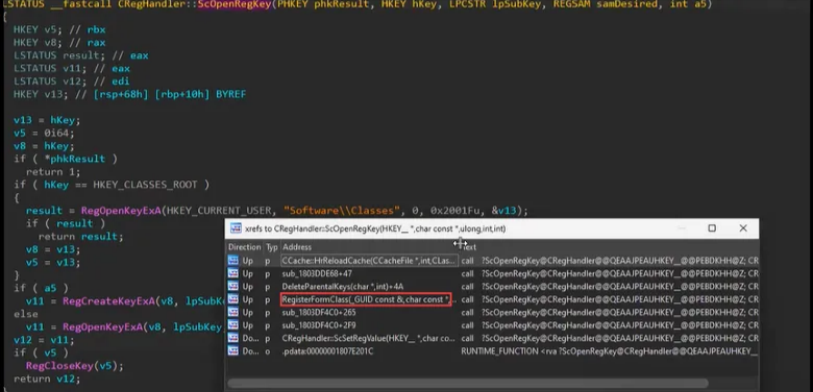Maximize the xrefs dialog window
The height and width of the screenshot is (392, 813).
click(x=712, y=228)
